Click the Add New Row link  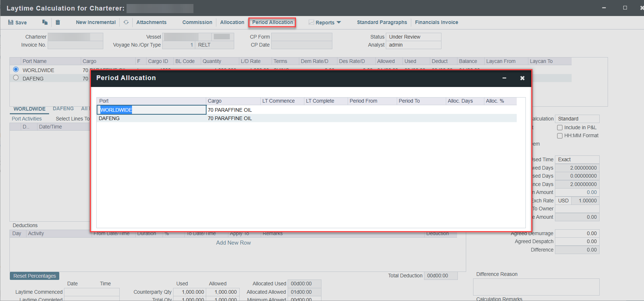233,243
